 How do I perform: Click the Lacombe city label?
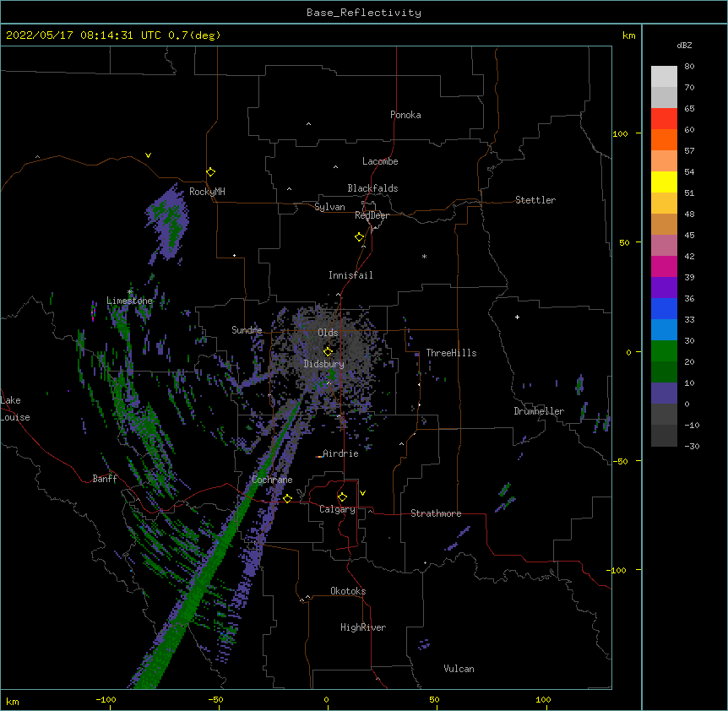pos(380,161)
